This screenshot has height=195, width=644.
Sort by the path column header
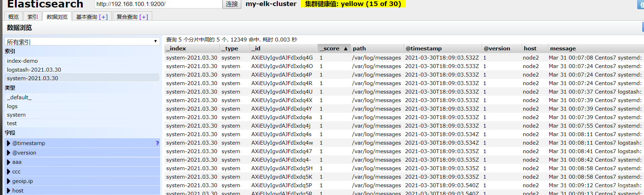click(x=377, y=48)
